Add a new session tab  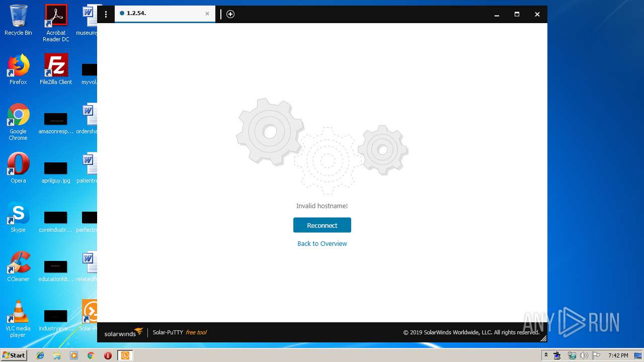[x=230, y=14]
